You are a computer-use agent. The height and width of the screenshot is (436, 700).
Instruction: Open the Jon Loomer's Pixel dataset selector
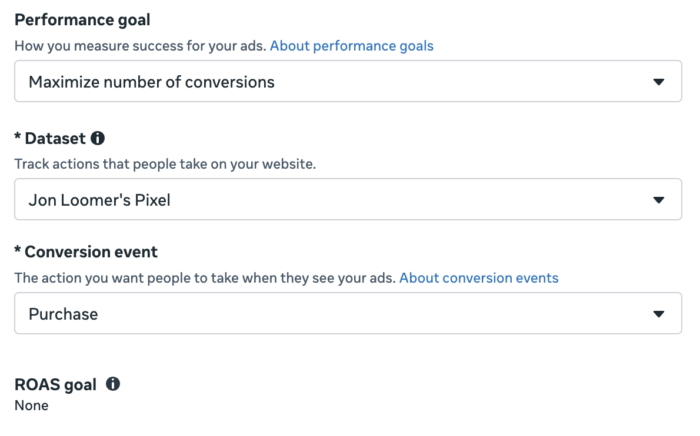point(348,199)
